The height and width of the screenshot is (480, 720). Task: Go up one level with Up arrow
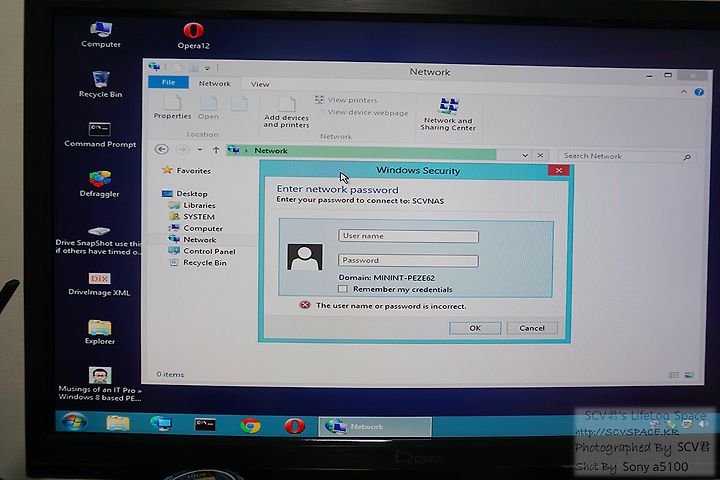click(216, 150)
